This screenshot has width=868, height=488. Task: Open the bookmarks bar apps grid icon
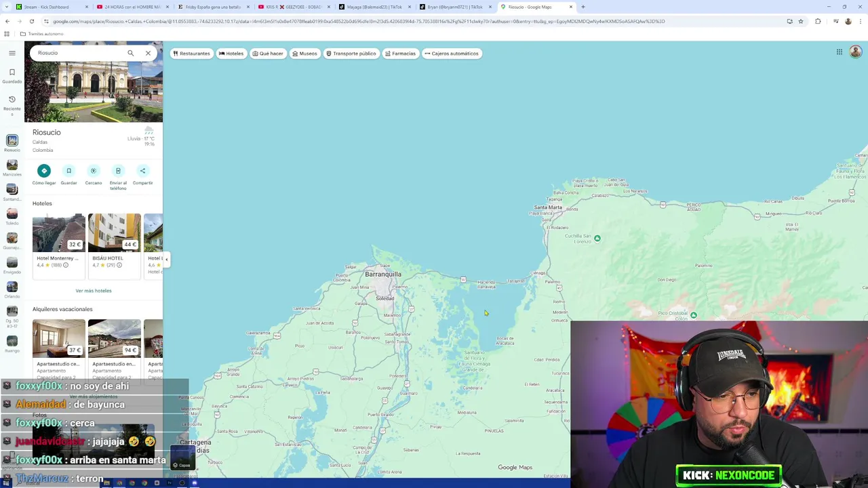7,34
